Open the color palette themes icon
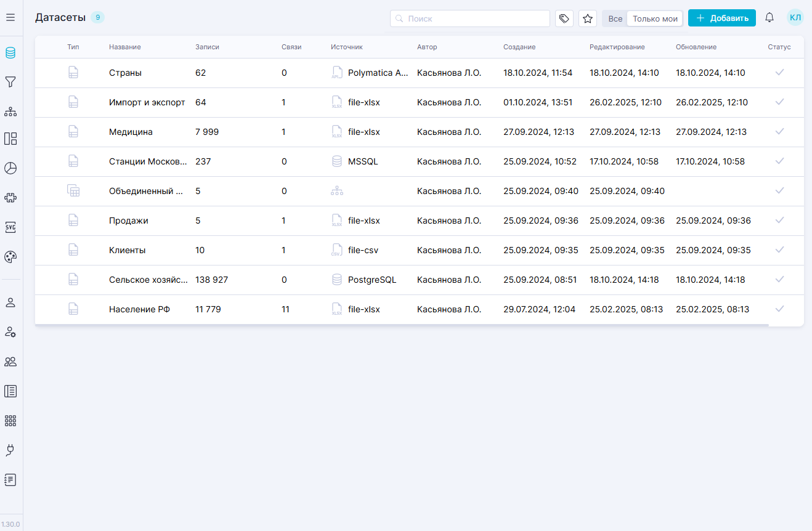This screenshot has width=812, height=531. tap(10, 257)
